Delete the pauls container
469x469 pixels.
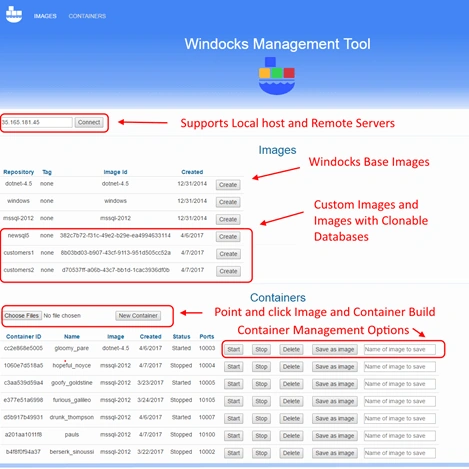291,436
